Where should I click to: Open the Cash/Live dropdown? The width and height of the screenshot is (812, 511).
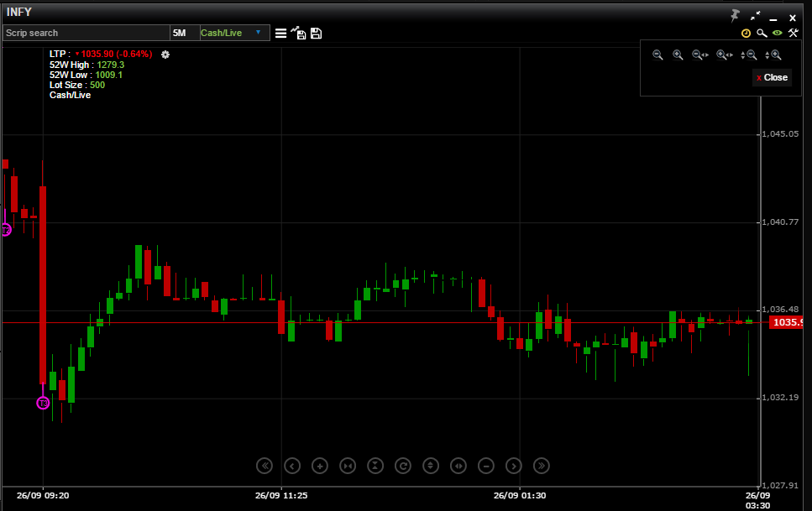[234, 33]
